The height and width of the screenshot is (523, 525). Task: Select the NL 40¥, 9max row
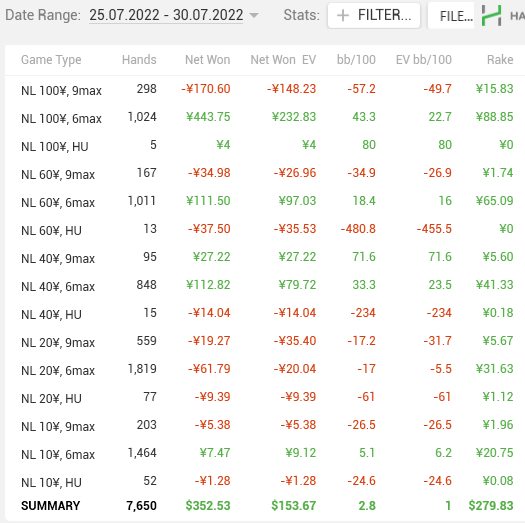(x=265, y=257)
